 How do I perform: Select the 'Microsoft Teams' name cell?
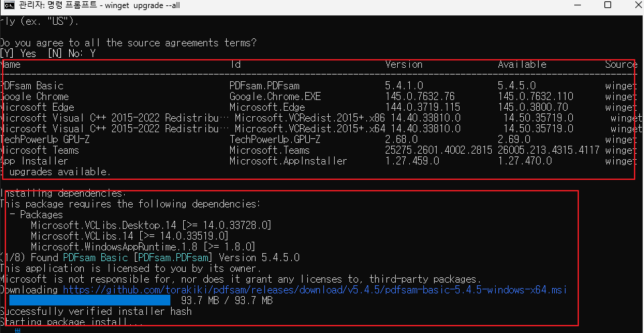click(x=40, y=150)
